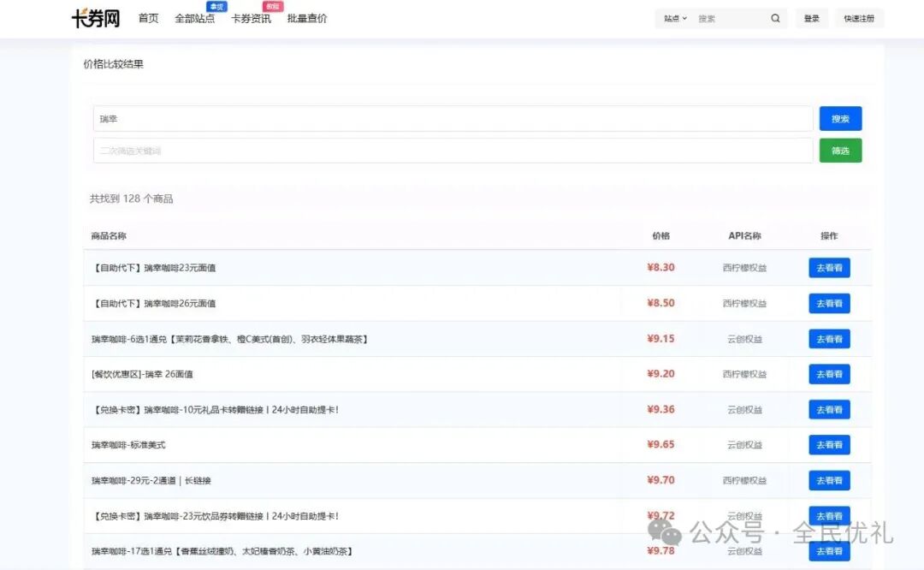This screenshot has height=570, width=924.
Task: Click product name 【自助代下】瑞幸咖啡23元面值
Action: [154, 268]
